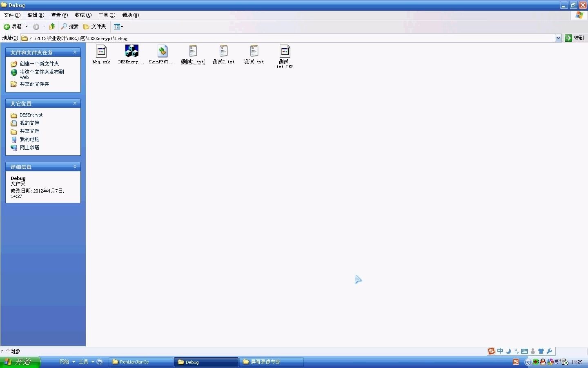Click the network connection tray icon

point(557,362)
